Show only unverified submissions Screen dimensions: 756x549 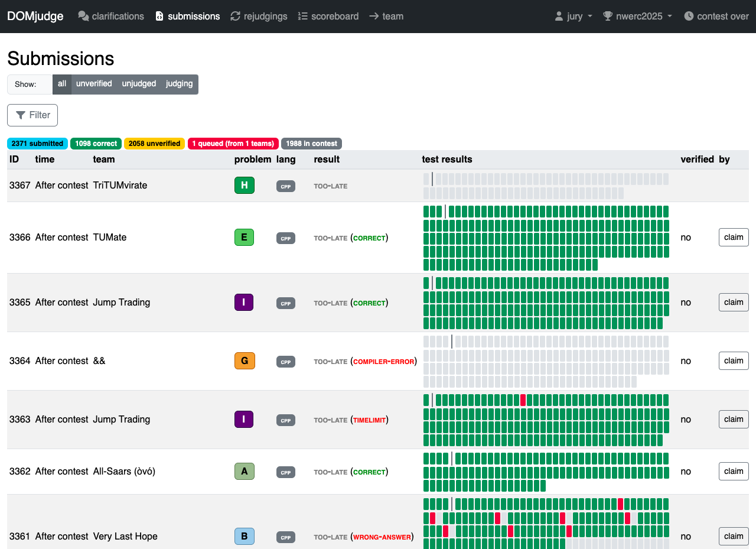click(94, 84)
